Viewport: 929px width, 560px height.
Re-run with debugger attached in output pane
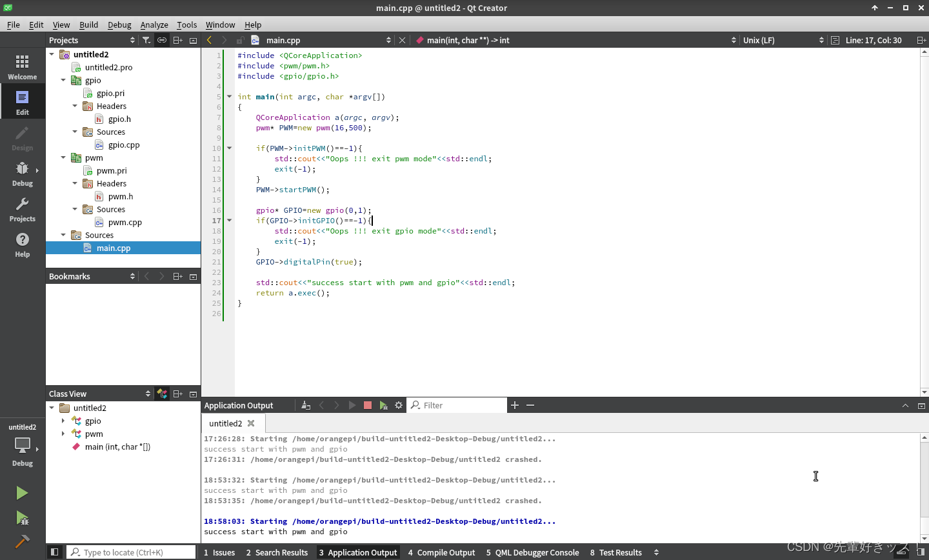pos(383,405)
